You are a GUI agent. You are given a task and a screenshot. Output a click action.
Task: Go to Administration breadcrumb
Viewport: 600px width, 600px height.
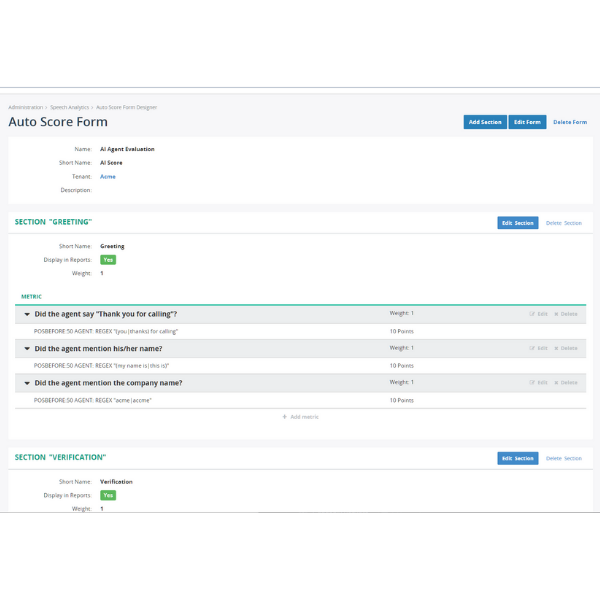tap(25, 107)
